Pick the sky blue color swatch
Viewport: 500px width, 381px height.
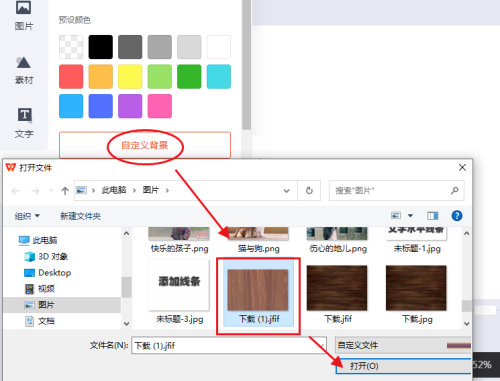(x=71, y=106)
